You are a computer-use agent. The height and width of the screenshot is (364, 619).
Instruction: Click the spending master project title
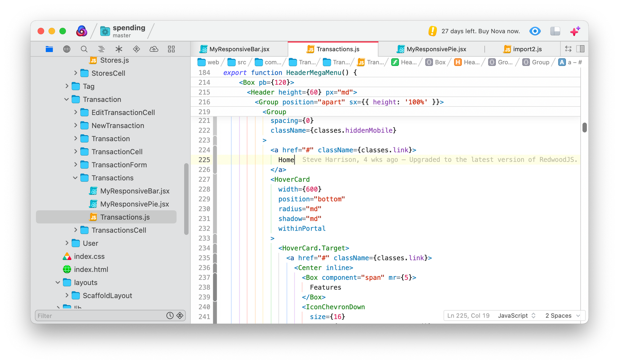coord(129,31)
